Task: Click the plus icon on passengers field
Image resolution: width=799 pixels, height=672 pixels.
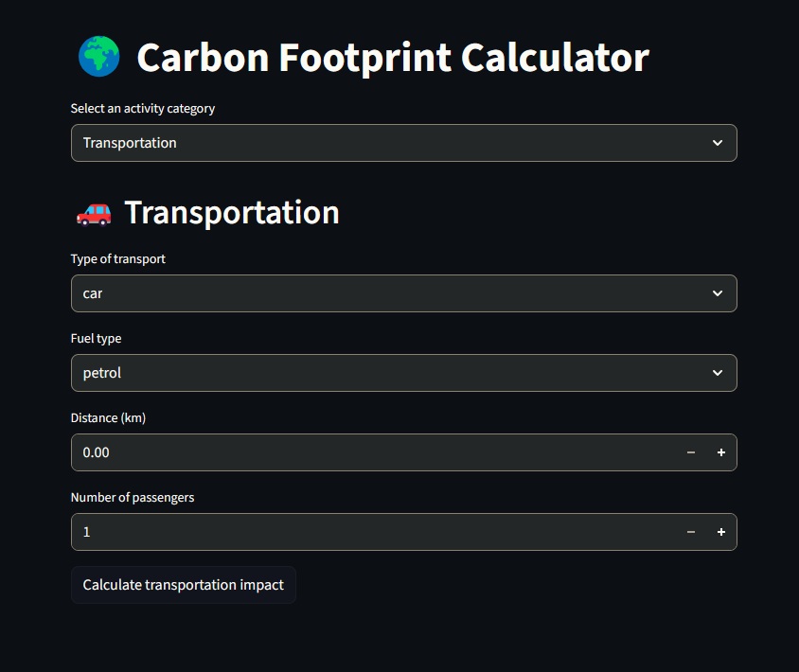Action: [719, 532]
